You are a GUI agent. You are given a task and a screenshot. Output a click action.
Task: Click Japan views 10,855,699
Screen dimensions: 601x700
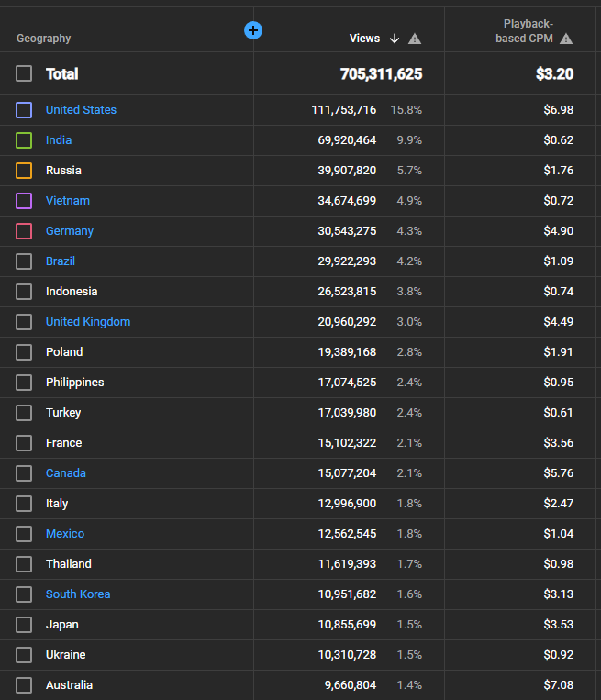pyautogui.click(x=347, y=625)
